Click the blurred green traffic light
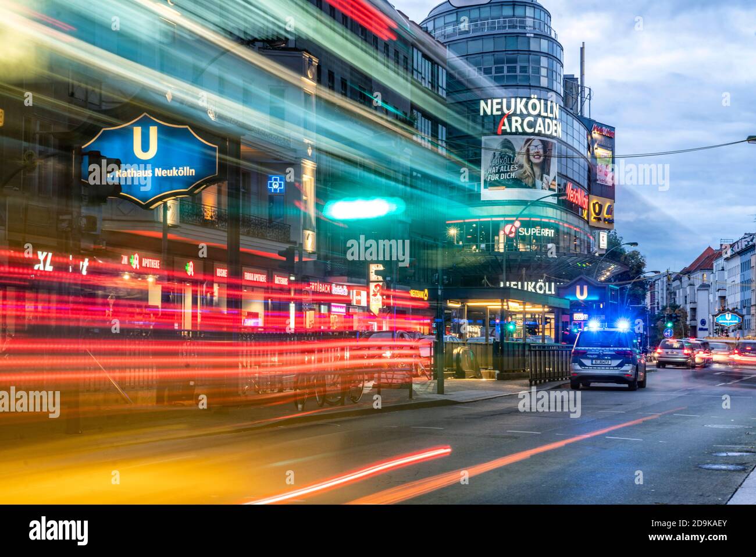Viewport: 756px width, 557px height. point(364,208)
